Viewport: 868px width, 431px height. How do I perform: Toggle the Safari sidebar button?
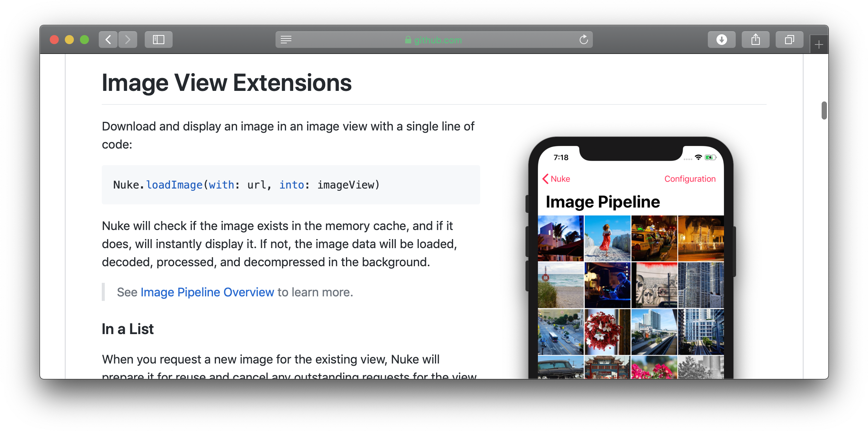click(159, 40)
